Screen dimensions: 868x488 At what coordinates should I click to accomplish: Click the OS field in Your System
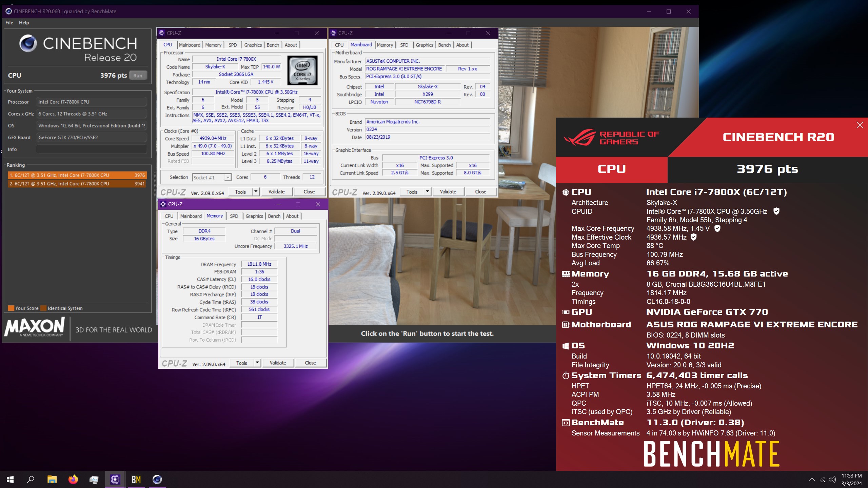click(92, 126)
